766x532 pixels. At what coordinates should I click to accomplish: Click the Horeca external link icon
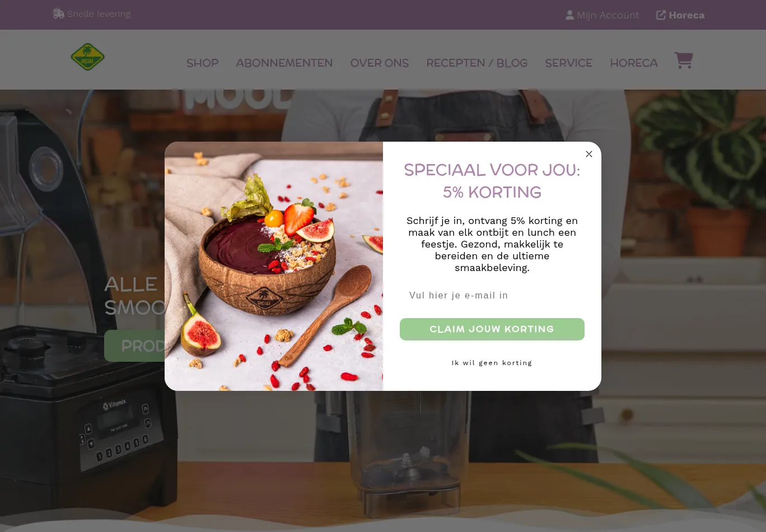[661, 15]
